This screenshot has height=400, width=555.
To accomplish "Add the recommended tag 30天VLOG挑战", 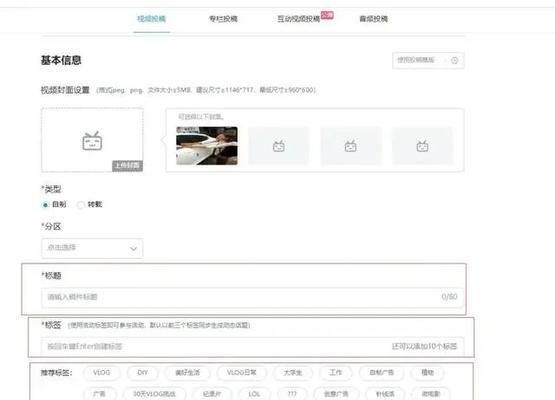I will coord(154,394).
